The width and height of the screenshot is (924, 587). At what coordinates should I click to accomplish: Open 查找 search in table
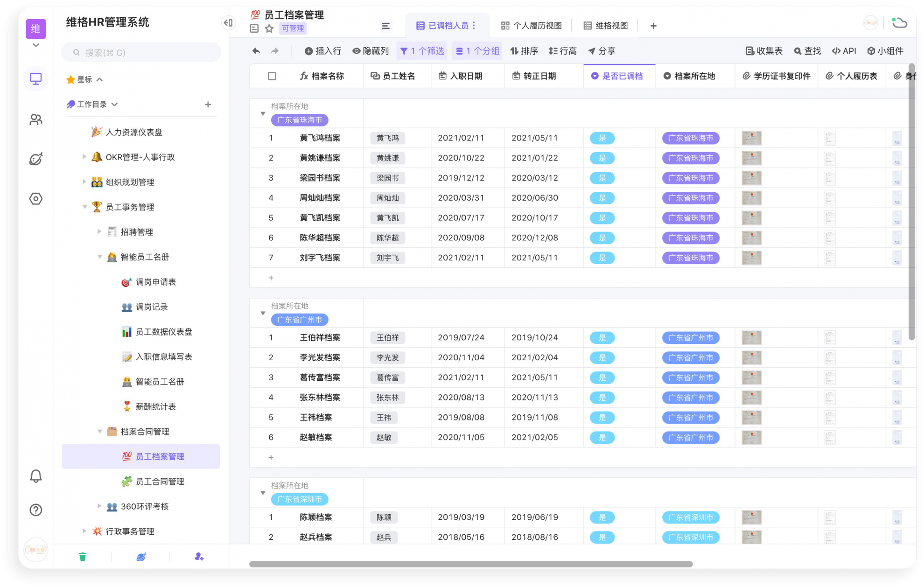coord(808,51)
